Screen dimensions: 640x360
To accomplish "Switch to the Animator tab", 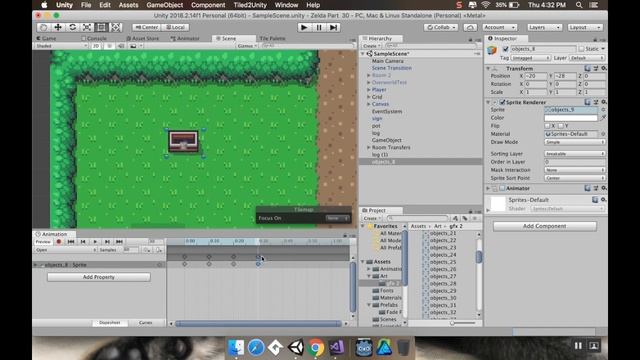I will coord(185,38).
